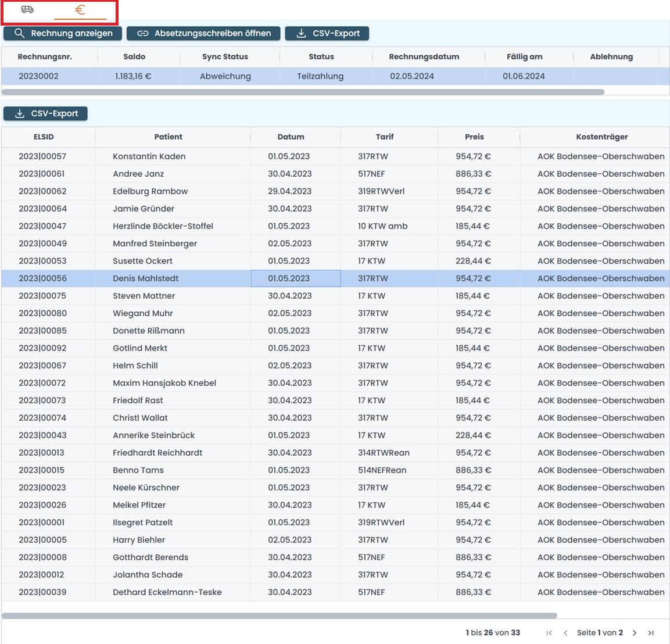
Task: Open the Absetzungsschreiben öffnen button
Action: tap(203, 33)
